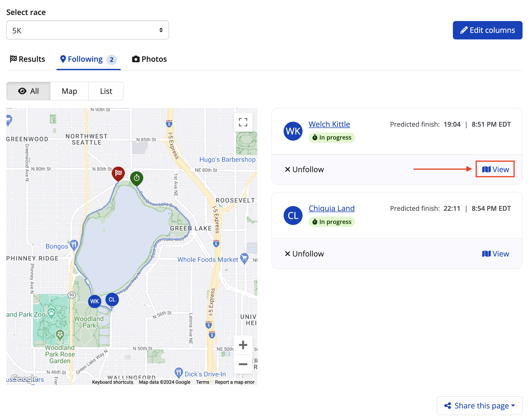
Task: Open the Results tab
Action: click(28, 59)
